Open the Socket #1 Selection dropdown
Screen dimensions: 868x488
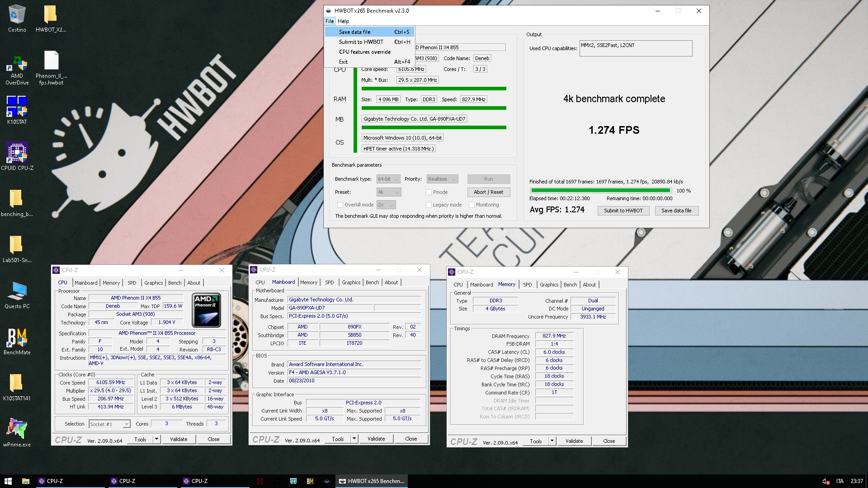(109, 424)
